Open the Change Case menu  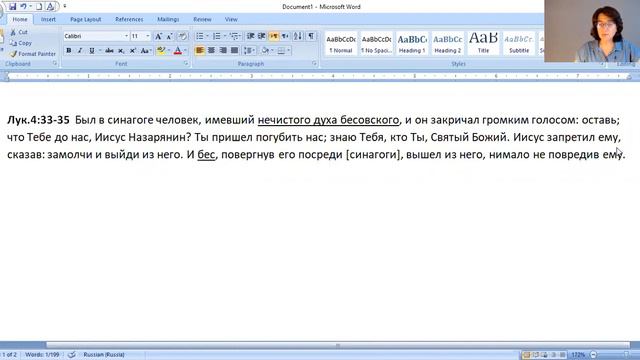pos(145,51)
